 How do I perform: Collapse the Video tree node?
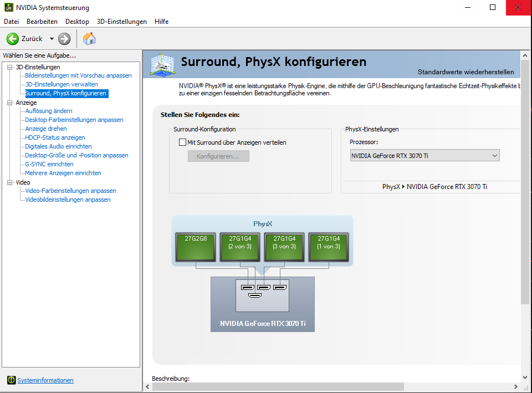point(10,182)
